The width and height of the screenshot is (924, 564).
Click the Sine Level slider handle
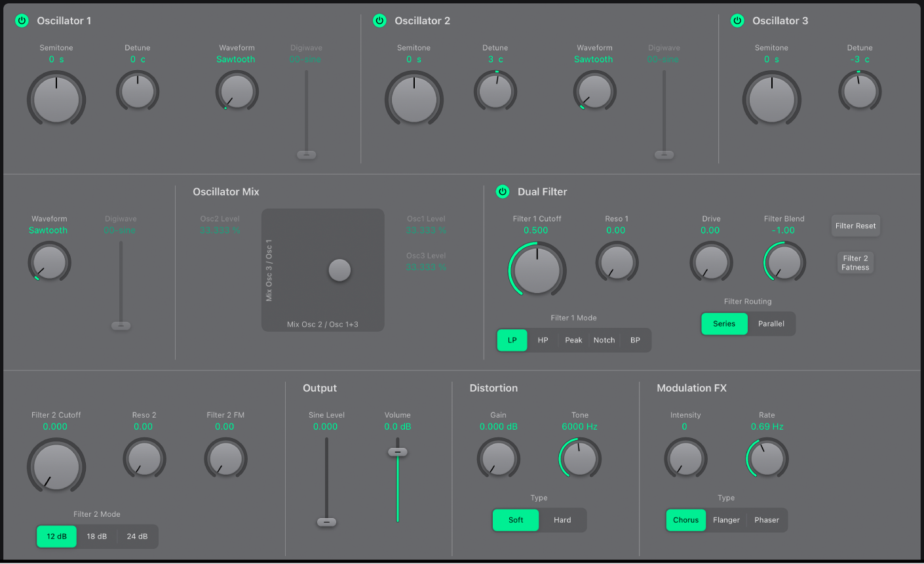click(326, 522)
